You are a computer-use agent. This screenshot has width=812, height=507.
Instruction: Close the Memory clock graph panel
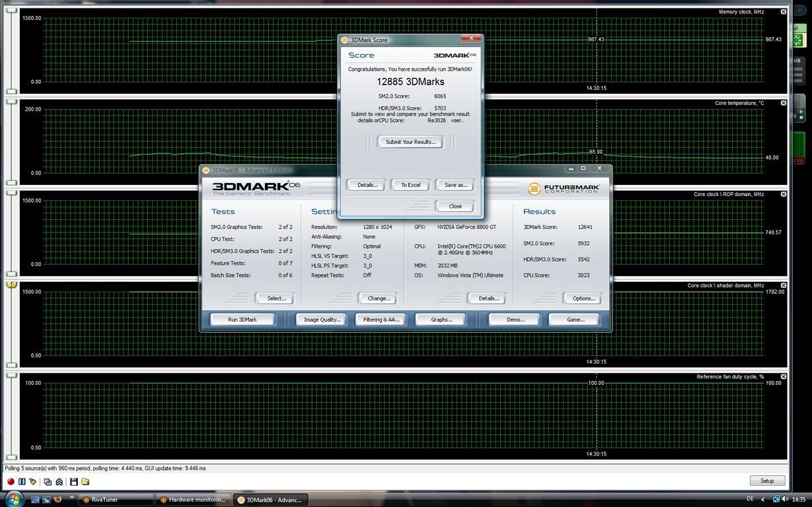[x=784, y=12]
